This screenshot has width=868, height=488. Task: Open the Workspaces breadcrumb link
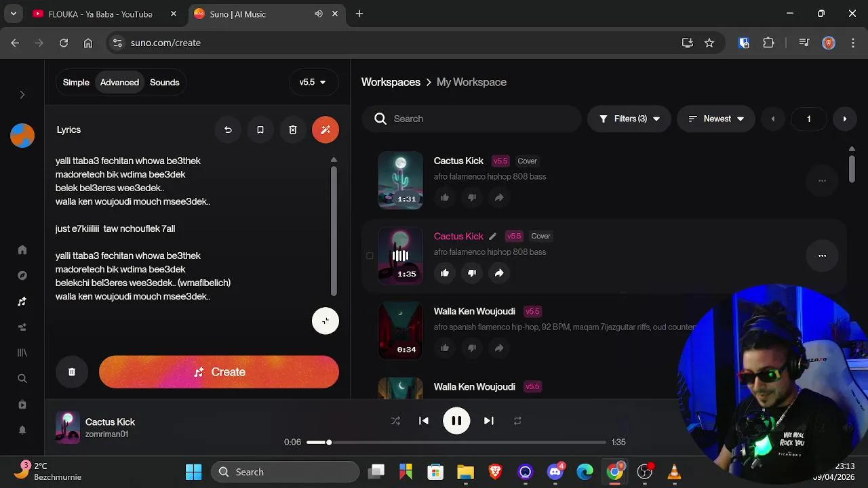(391, 82)
